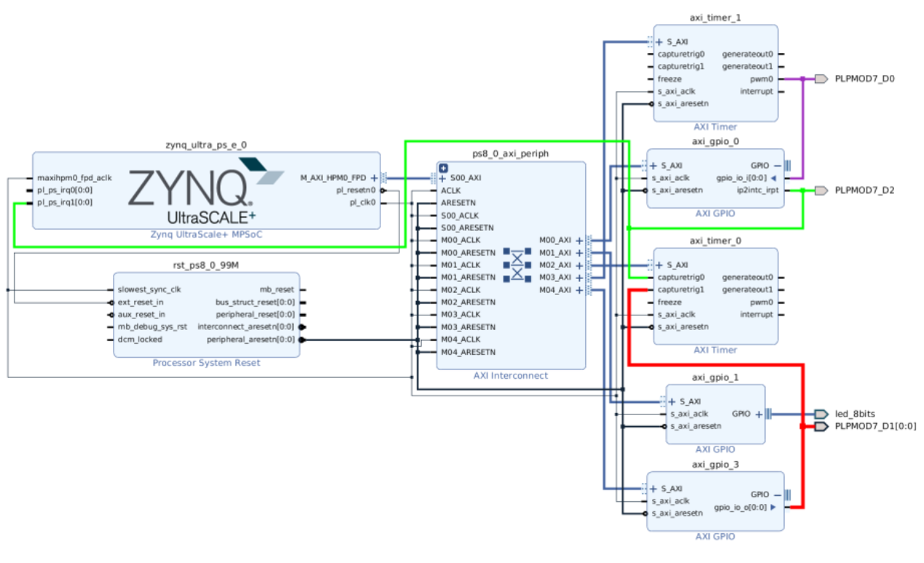The height and width of the screenshot is (563, 924).
Task: Select the axi_gpio_3 block title
Action: (716, 464)
